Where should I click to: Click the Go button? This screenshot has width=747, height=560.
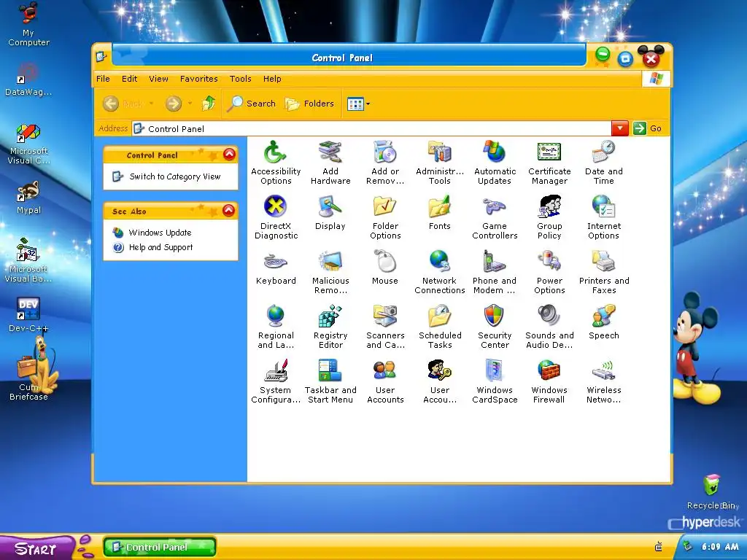click(647, 128)
